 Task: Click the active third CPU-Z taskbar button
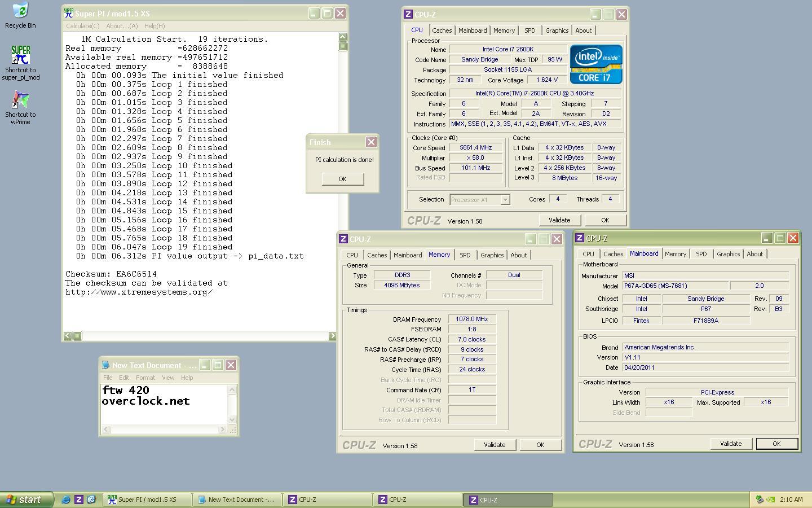[x=507, y=500]
